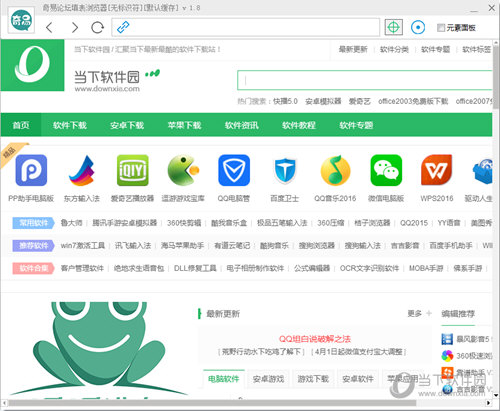Click hot search 安卓模拟器
The height and width of the screenshot is (411, 500).
pyautogui.click(x=323, y=101)
